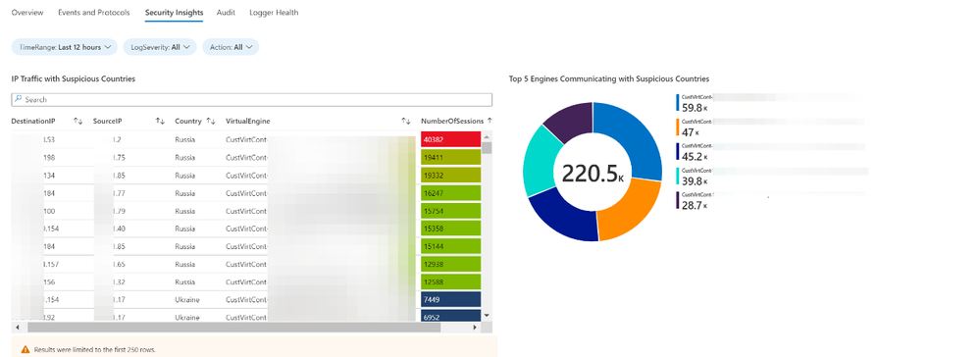The height and width of the screenshot is (357, 980).
Task: Open the TimeRange Last 12 hours dropdown
Action: click(x=65, y=47)
